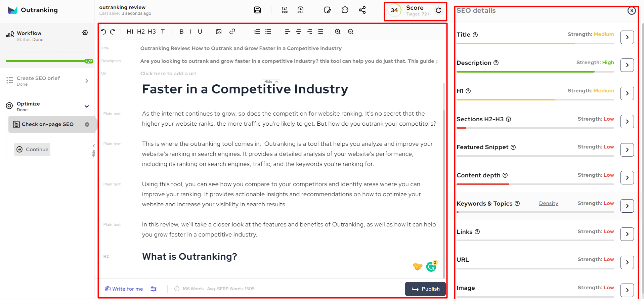Align text center

point(299,32)
